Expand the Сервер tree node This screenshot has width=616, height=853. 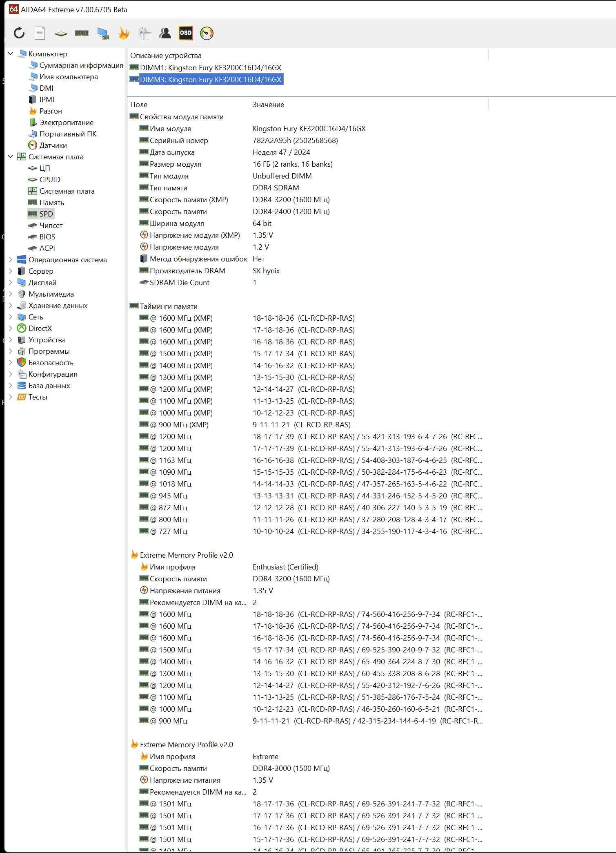point(11,271)
